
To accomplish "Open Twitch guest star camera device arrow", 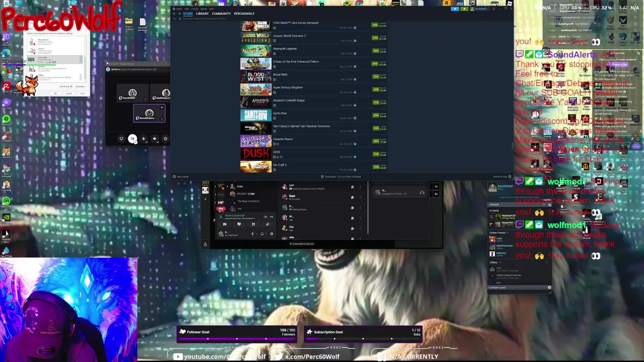I will pyautogui.click(x=136, y=142).
